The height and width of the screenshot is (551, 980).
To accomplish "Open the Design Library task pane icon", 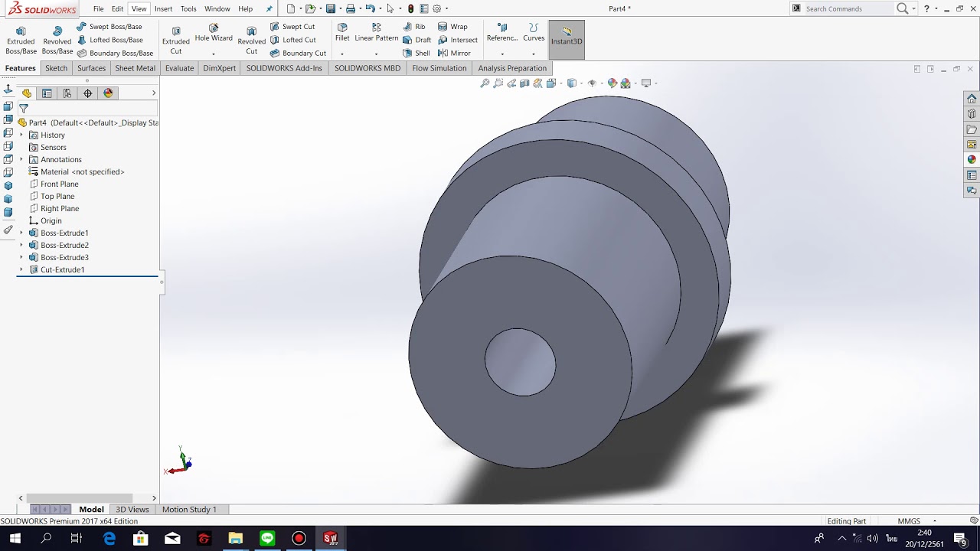I will coord(972,114).
